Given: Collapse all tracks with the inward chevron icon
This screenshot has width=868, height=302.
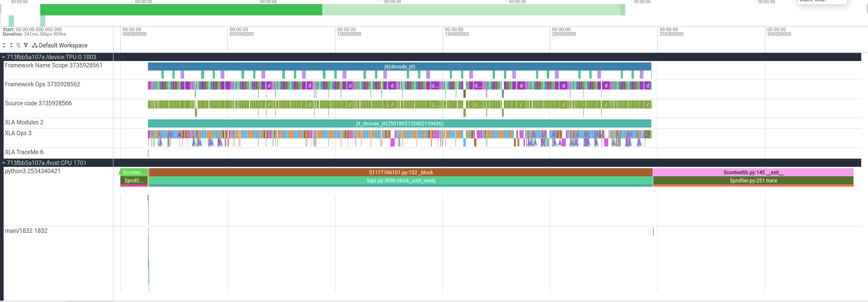Looking at the screenshot, I should pyautogui.click(x=11, y=45).
